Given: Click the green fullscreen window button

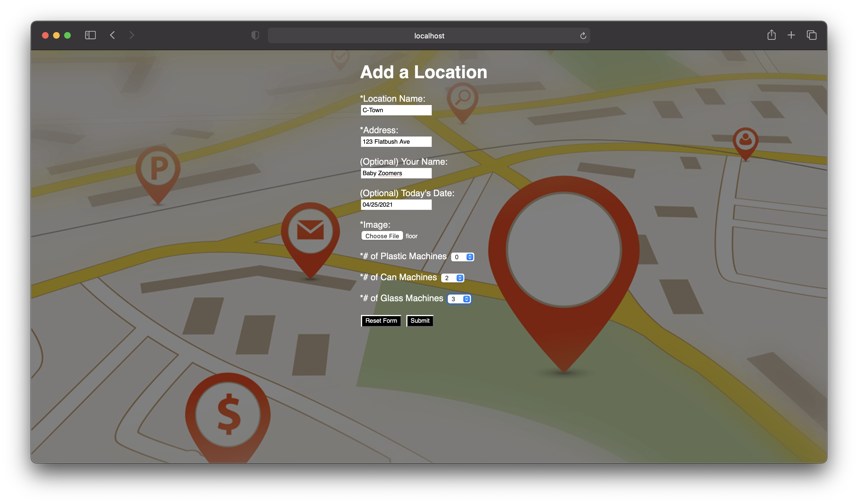Looking at the screenshot, I should (x=67, y=35).
